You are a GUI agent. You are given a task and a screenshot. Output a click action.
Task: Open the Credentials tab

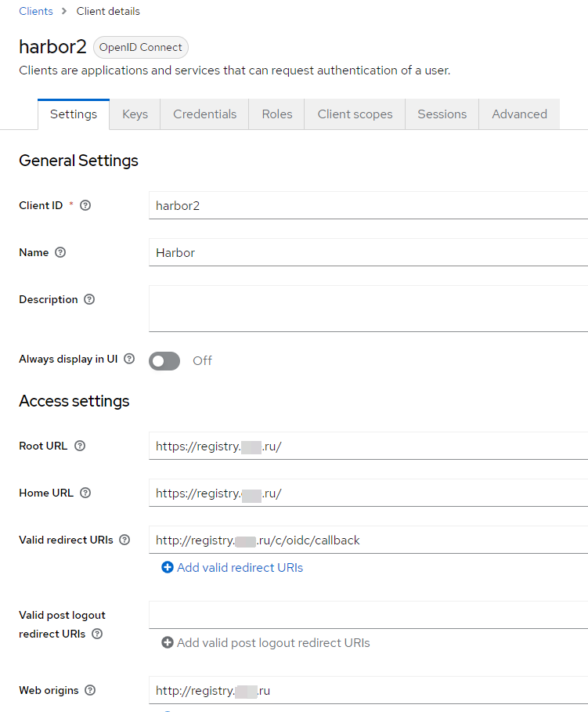point(204,114)
